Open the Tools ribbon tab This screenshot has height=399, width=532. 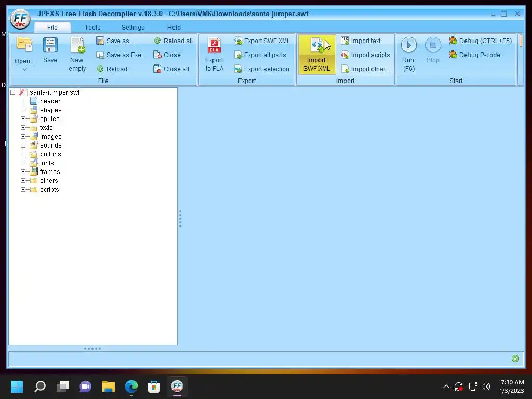tap(92, 28)
